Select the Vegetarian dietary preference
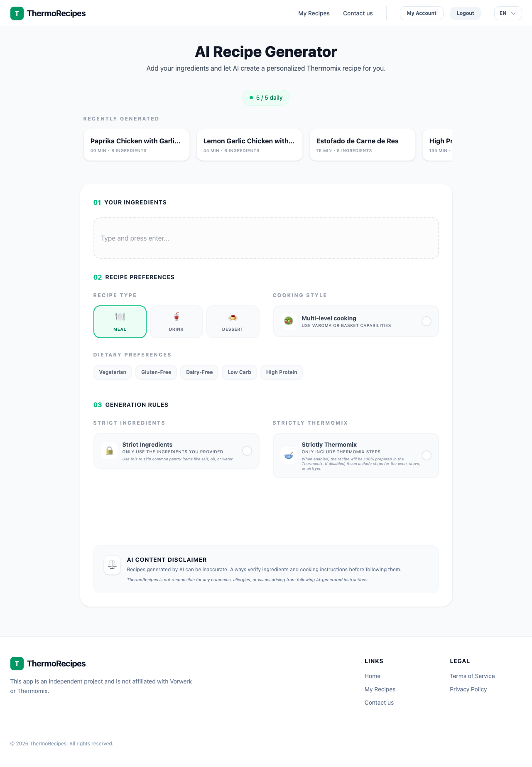This screenshot has height=767, width=532. (113, 372)
